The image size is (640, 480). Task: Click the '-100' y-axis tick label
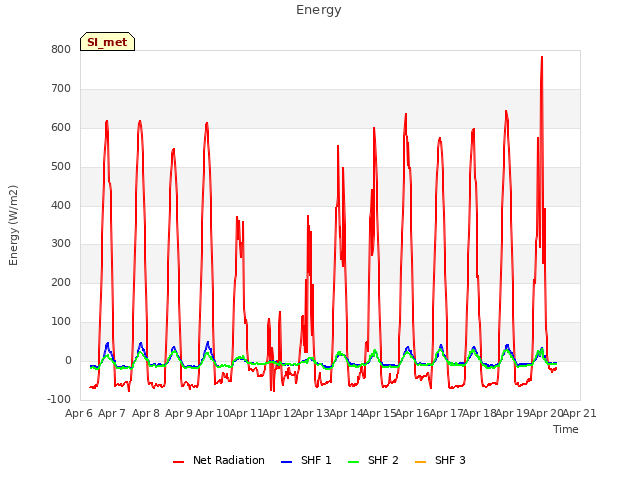click(x=59, y=399)
